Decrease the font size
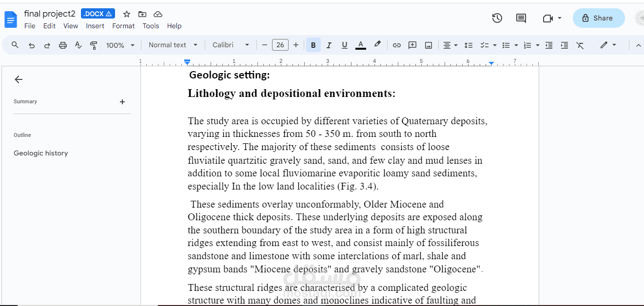The height and width of the screenshot is (306, 644). (x=265, y=45)
